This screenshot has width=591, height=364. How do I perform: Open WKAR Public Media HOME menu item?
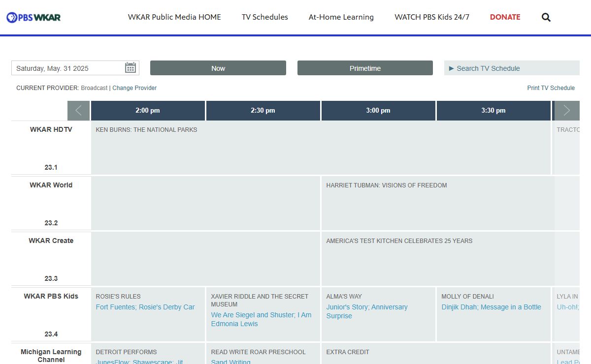coord(174,17)
